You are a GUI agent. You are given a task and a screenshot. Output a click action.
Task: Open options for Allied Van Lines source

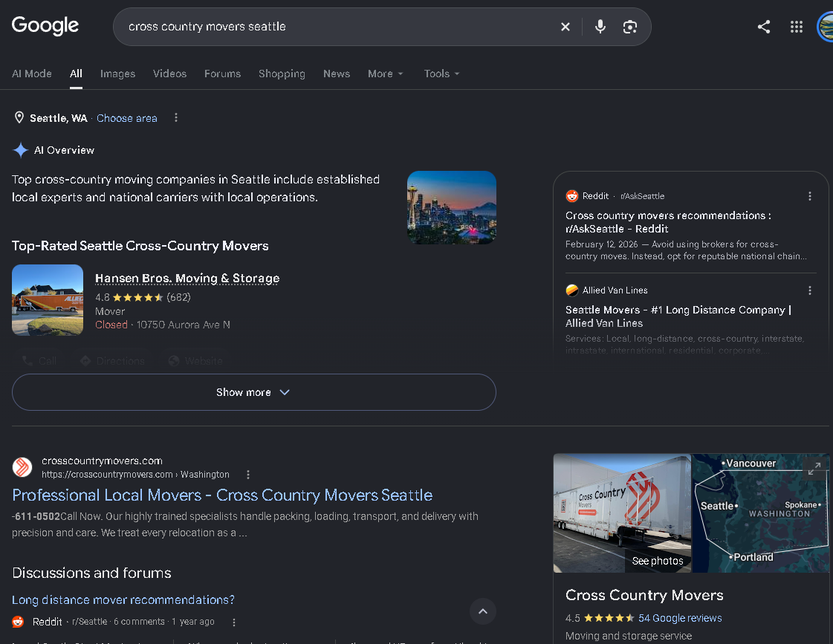(810, 290)
